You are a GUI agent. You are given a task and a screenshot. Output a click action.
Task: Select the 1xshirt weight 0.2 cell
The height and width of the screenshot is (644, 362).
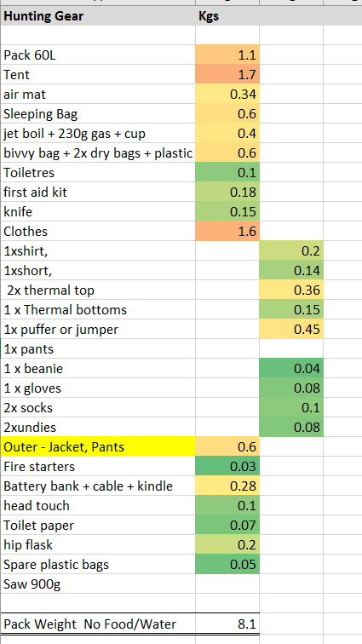(x=291, y=251)
